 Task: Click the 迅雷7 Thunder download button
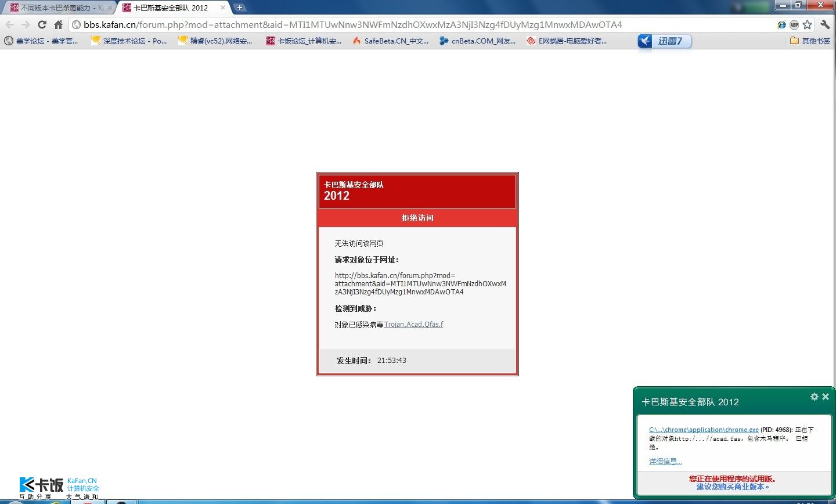[665, 41]
